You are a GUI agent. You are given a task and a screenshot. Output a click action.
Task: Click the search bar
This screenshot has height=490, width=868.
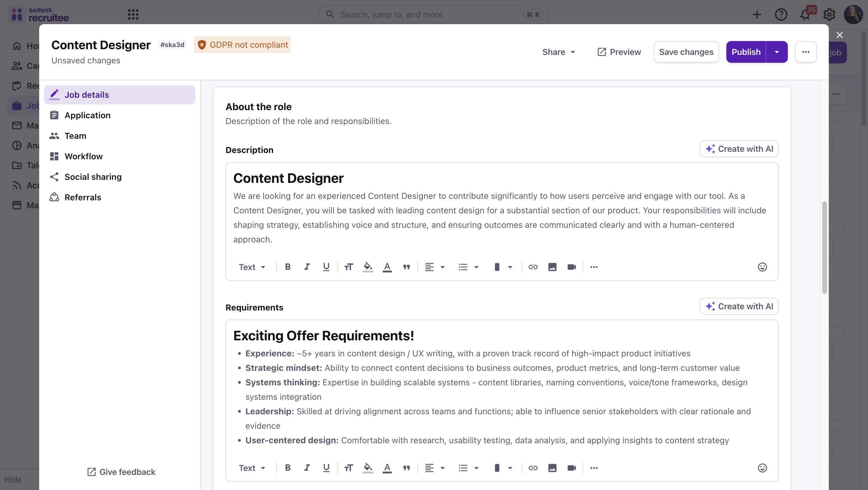click(433, 14)
